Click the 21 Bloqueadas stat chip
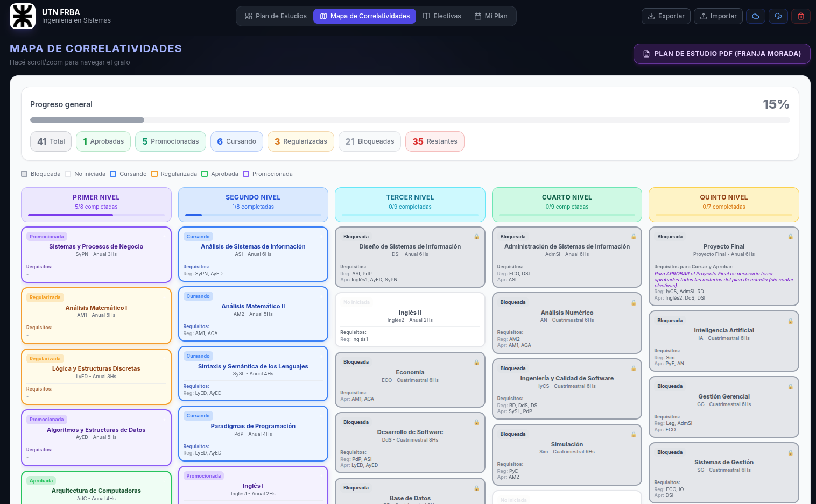This screenshot has width=816, height=504. [x=370, y=141]
